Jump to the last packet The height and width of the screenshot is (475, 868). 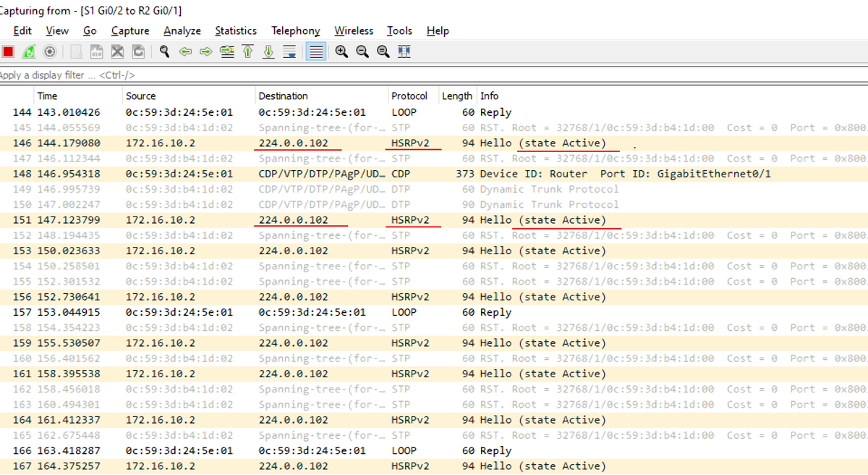tap(268, 52)
